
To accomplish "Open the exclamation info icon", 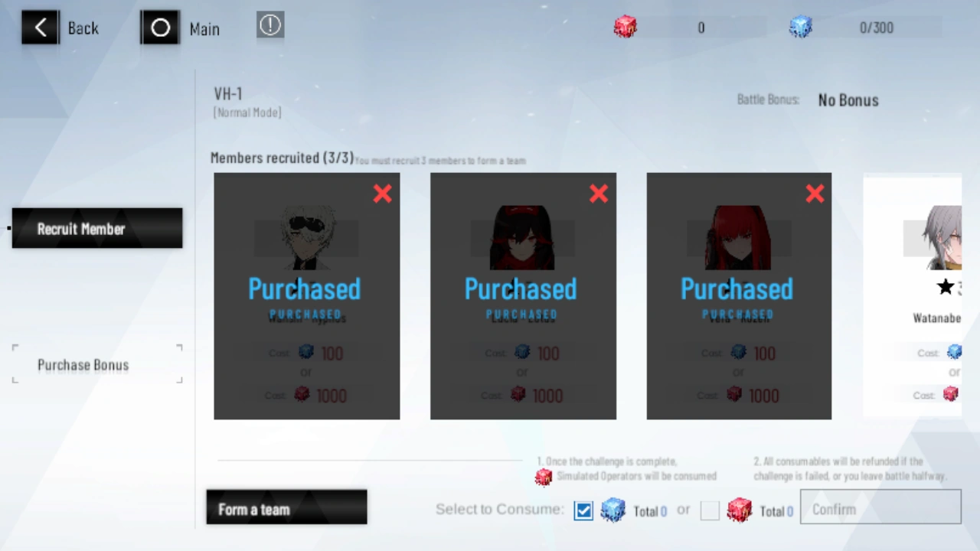I will click(x=270, y=25).
